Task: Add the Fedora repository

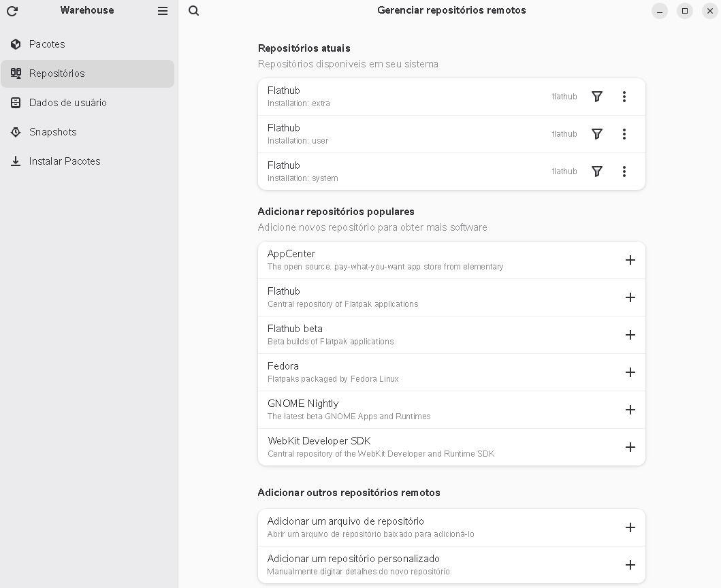Action: (630, 372)
